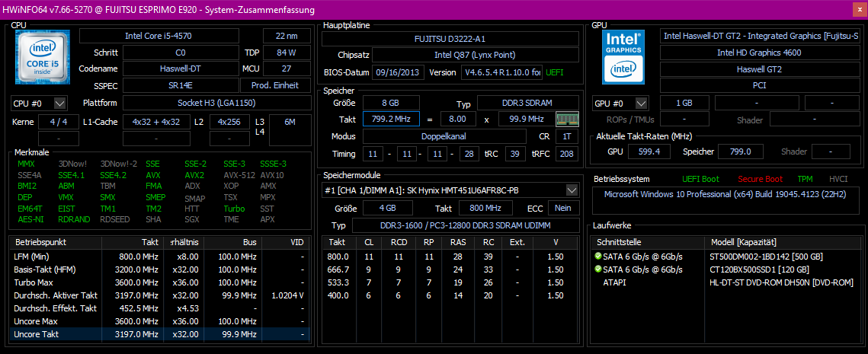
Task: Click the green Turbo feature flag
Action: (234, 209)
